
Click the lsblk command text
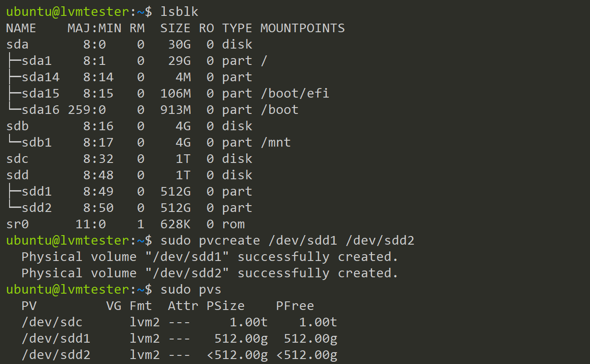180,12
